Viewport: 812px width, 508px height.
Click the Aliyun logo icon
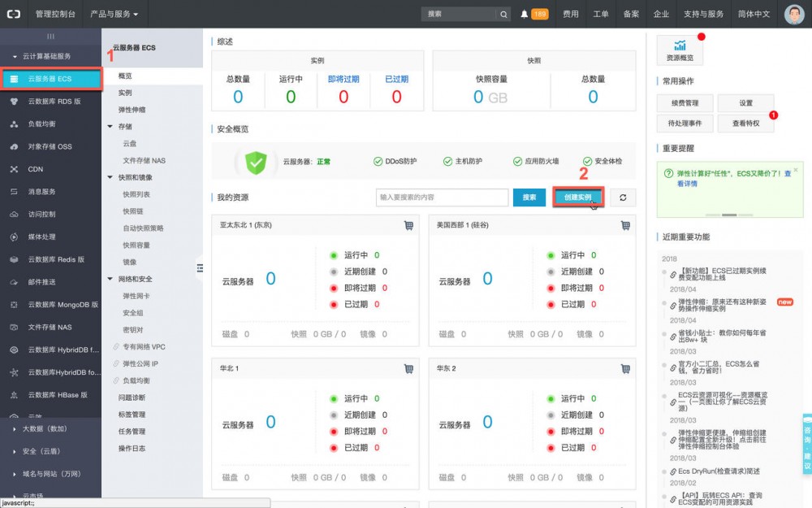point(14,14)
